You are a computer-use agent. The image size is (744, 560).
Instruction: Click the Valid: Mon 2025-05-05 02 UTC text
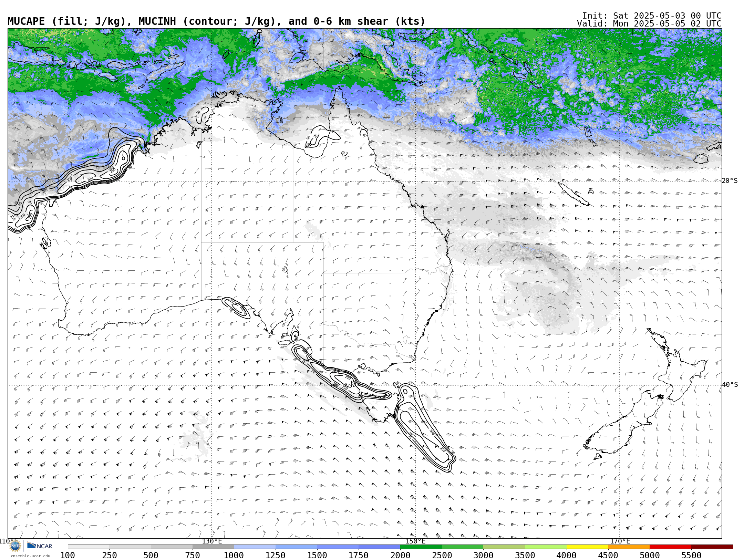[x=649, y=24]
